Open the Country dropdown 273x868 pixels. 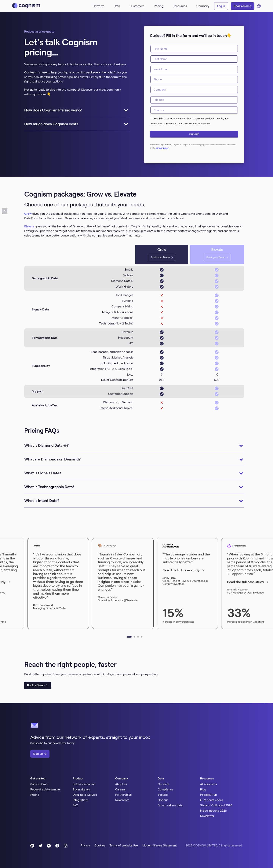194,110
